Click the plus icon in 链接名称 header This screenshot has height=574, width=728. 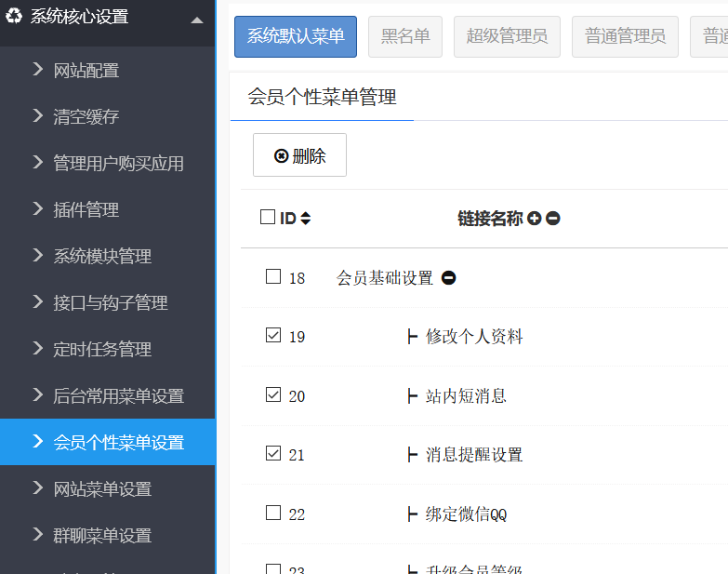click(535, 219)
